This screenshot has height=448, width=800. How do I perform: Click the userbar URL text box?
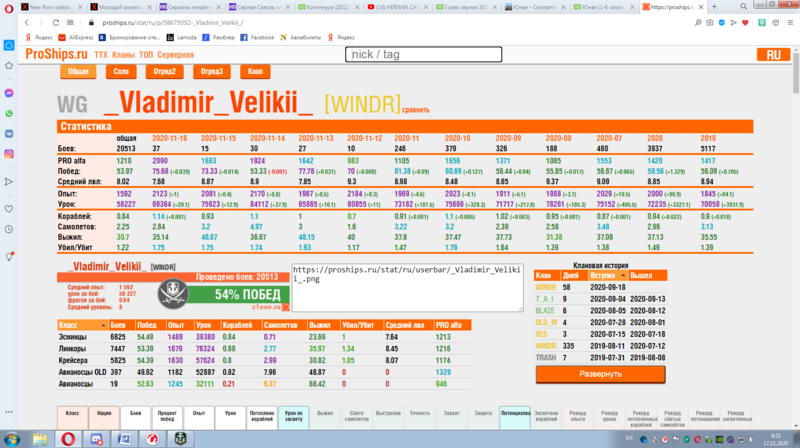click(x=407, y=287)
